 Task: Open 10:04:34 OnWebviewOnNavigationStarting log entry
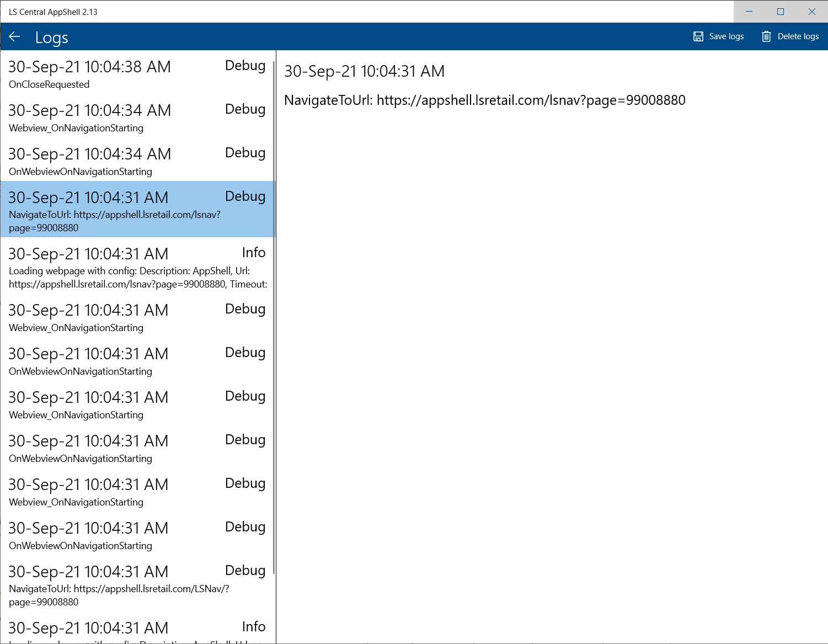pos(81,172)
